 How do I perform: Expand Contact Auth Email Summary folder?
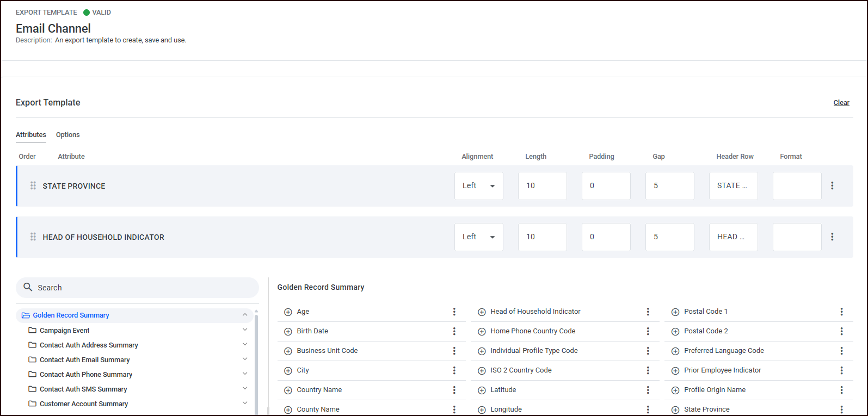pos(245,359)
